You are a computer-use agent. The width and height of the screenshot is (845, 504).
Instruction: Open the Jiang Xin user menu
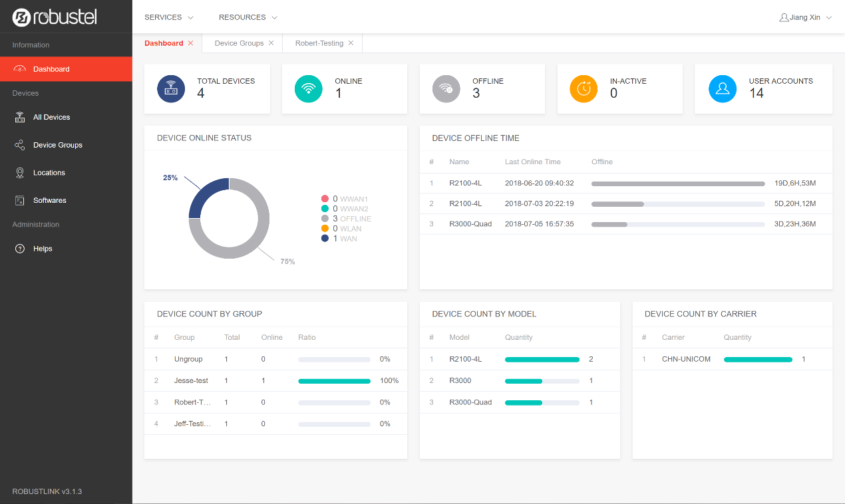pyautogui.click(x=805, y=17)
